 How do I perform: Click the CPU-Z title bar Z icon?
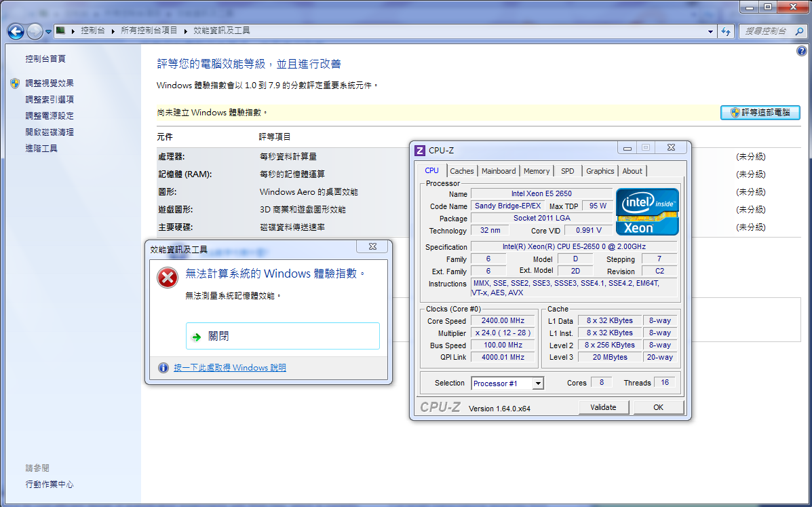coord(421,150)
